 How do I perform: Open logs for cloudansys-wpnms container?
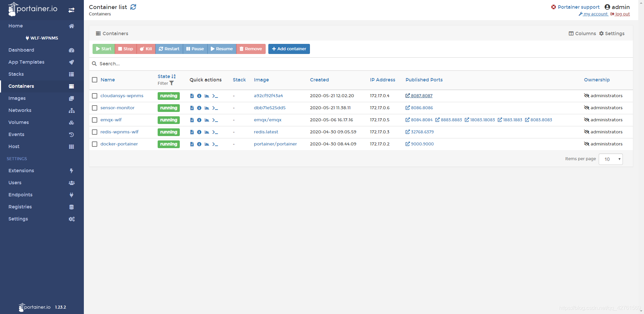tap(192, 96)
